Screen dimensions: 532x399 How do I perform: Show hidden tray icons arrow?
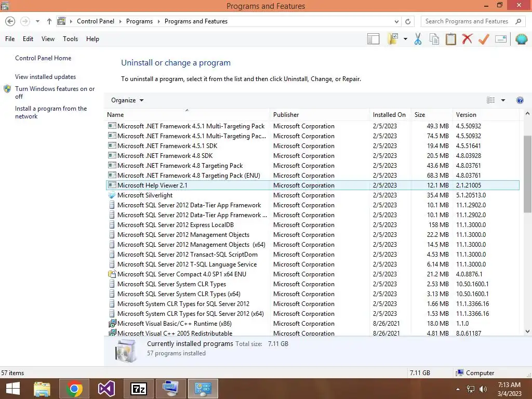(458, 389)
